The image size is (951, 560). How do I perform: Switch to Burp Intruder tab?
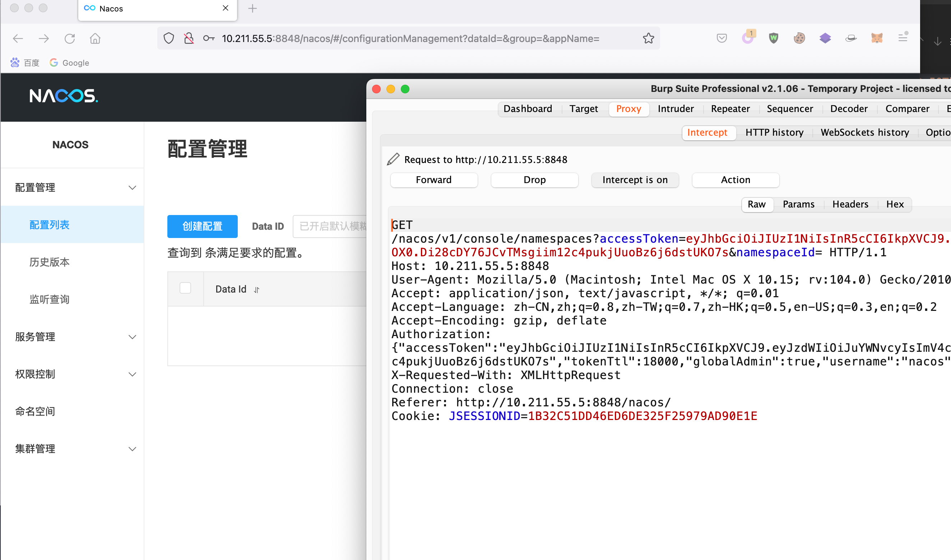coord(676,109)
